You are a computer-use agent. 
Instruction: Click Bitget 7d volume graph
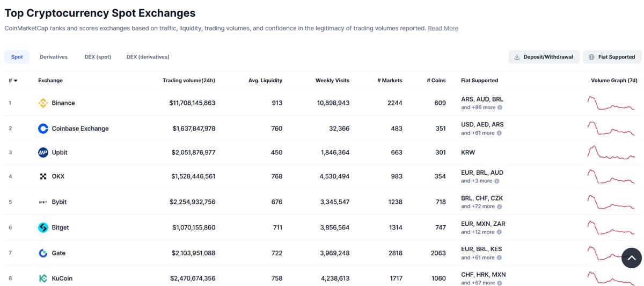click(611, 227)
